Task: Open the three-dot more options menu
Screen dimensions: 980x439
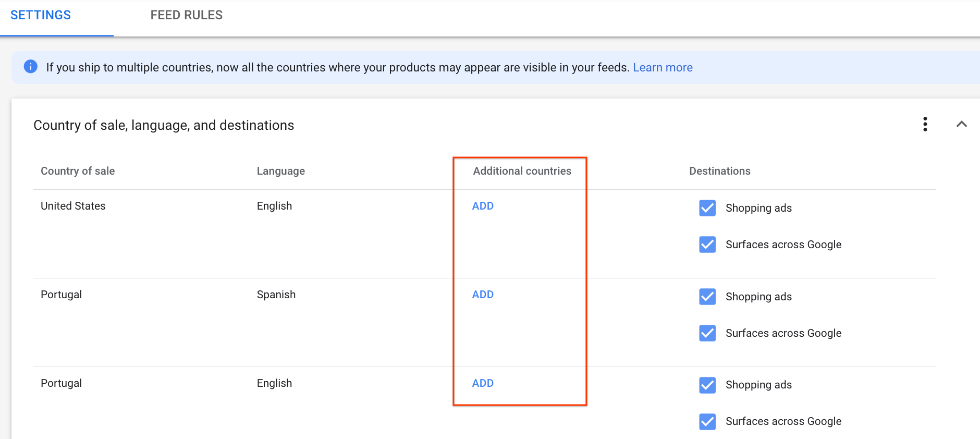Action: click(x=925, y=124)
